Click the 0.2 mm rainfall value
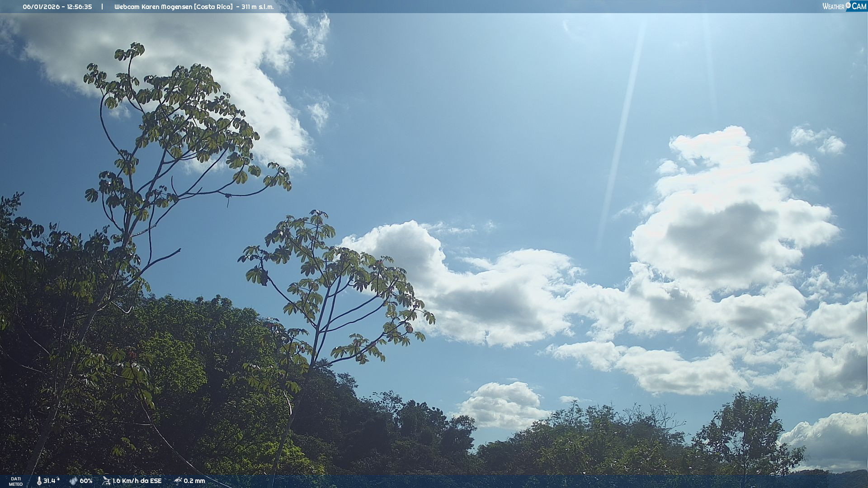 (x=194, y=481)
